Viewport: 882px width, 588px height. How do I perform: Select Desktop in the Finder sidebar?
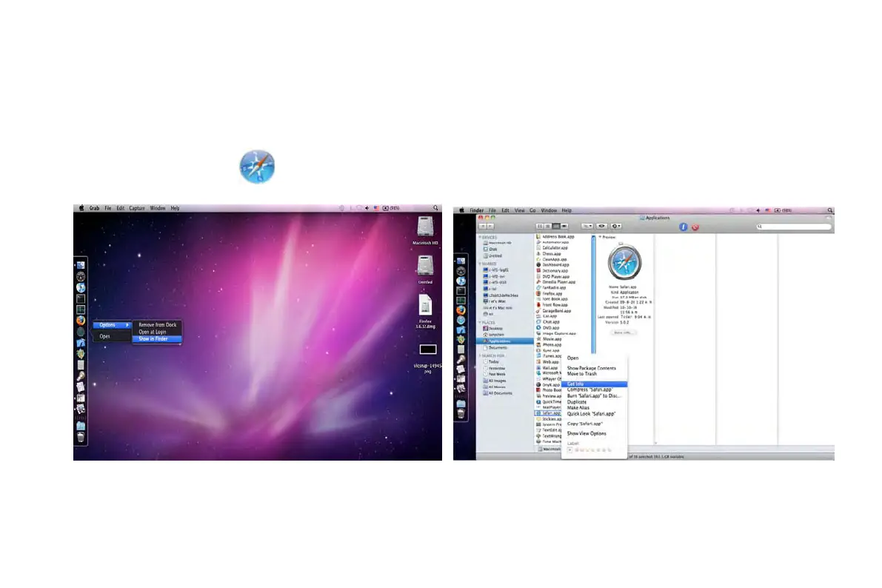(x=493, y=329)
